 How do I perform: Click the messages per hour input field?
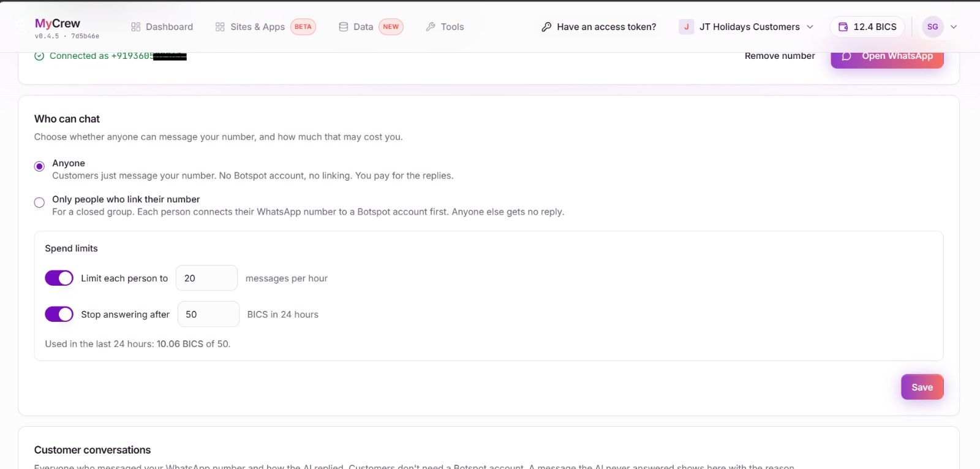coord(206,278)
